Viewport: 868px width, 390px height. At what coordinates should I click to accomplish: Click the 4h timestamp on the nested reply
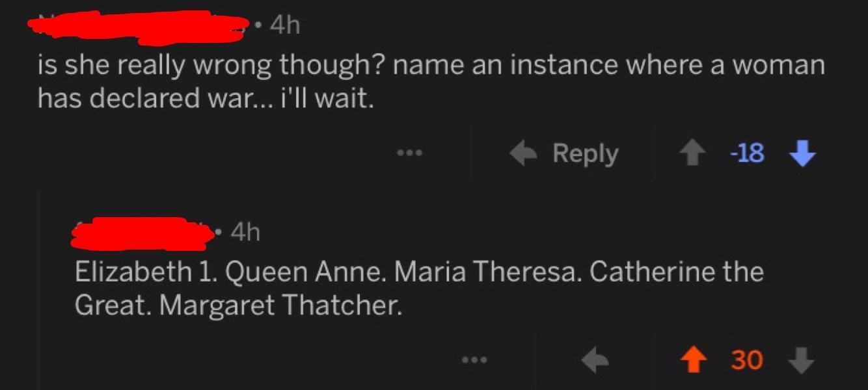tap(245, 231)
